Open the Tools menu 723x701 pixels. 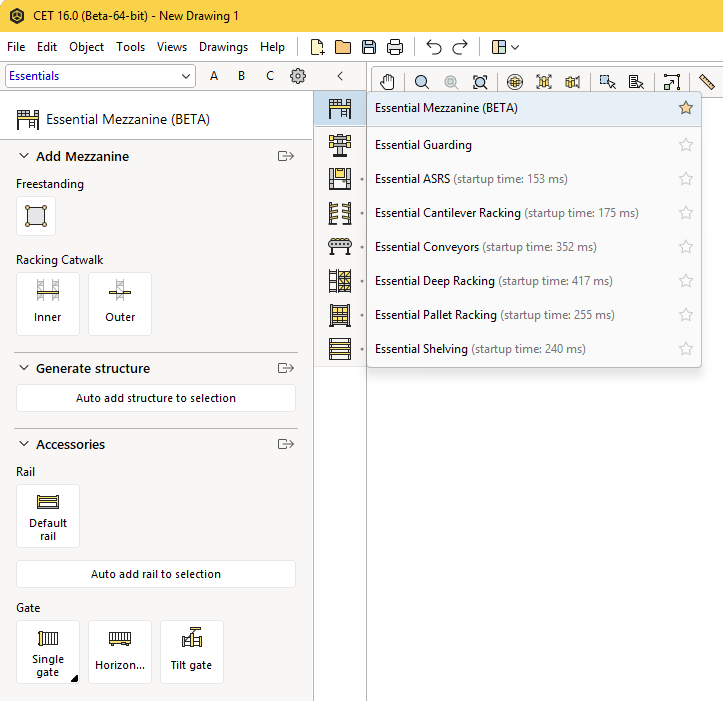coord(130,47)
